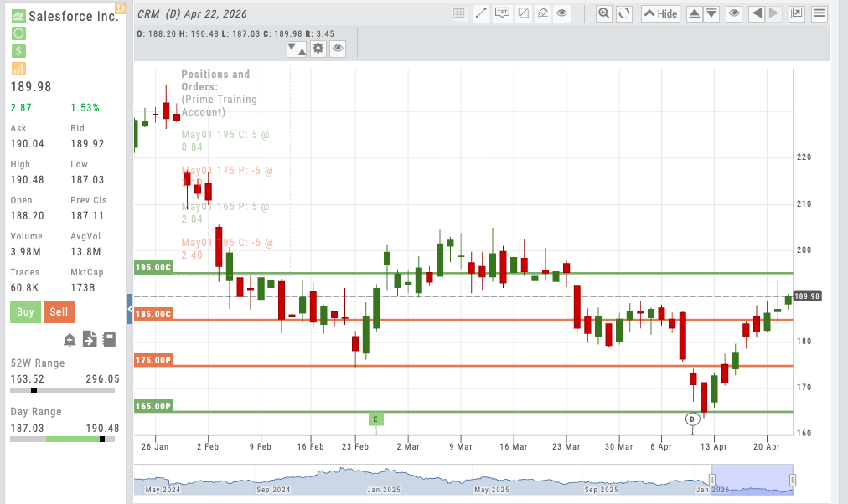
Task: Collapse toolbar using the Hide button
Action: coord(660,13)
